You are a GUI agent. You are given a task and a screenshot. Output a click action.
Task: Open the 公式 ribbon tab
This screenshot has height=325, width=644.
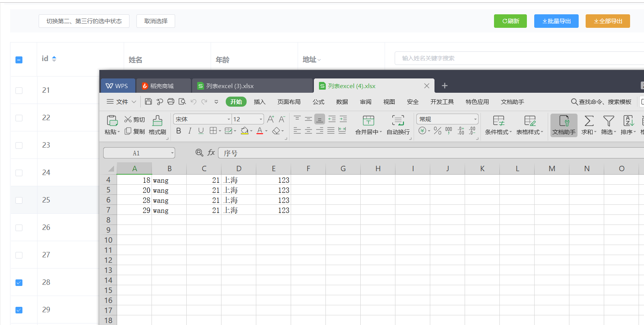coord(318,102)
